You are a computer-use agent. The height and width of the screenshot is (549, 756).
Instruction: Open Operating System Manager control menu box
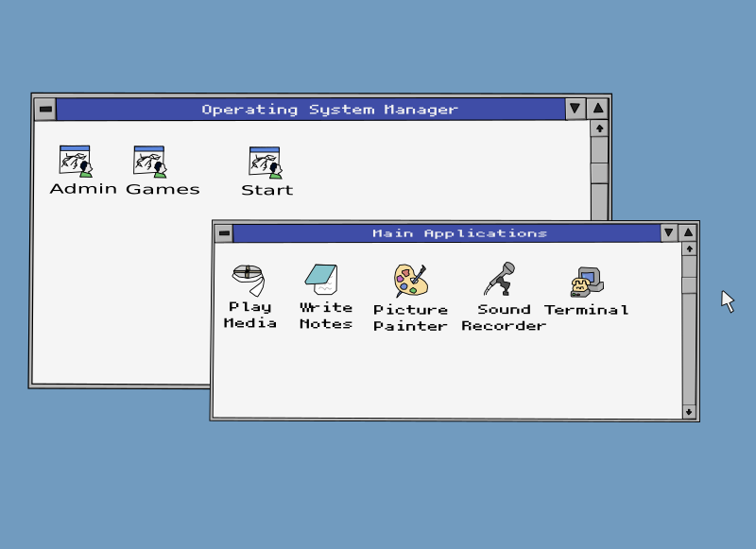(x=44, y=109)
